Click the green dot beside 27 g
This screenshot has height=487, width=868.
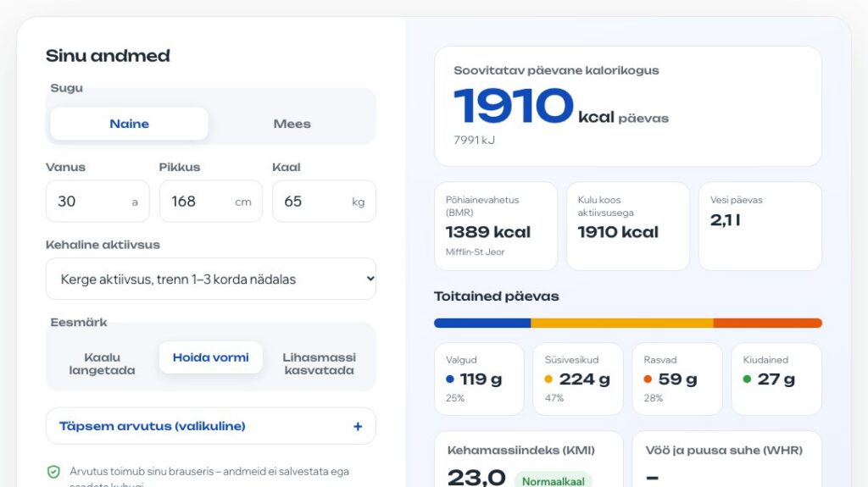(747, 379)
